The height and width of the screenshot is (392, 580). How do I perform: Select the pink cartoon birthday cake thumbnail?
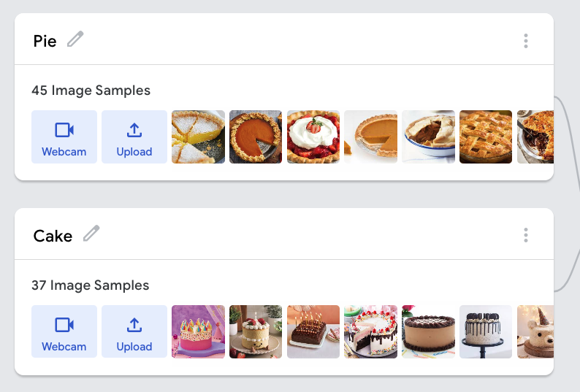[198, 331]
